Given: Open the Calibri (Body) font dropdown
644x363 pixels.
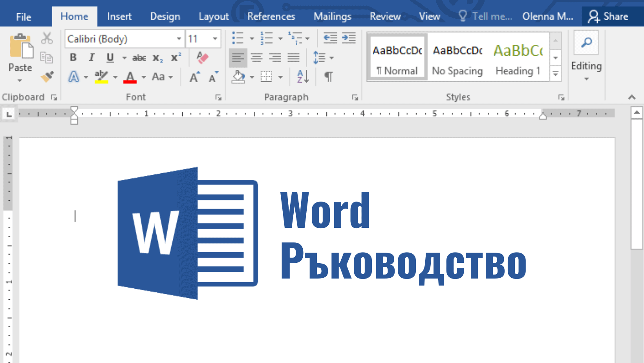Looking at the screenshot, I should (179, 38).
